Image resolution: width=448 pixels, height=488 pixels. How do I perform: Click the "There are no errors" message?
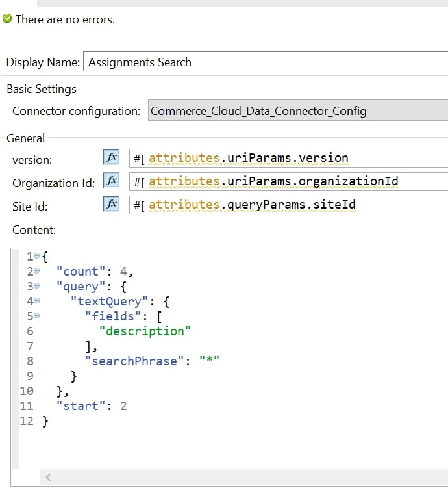pos(65,19)
